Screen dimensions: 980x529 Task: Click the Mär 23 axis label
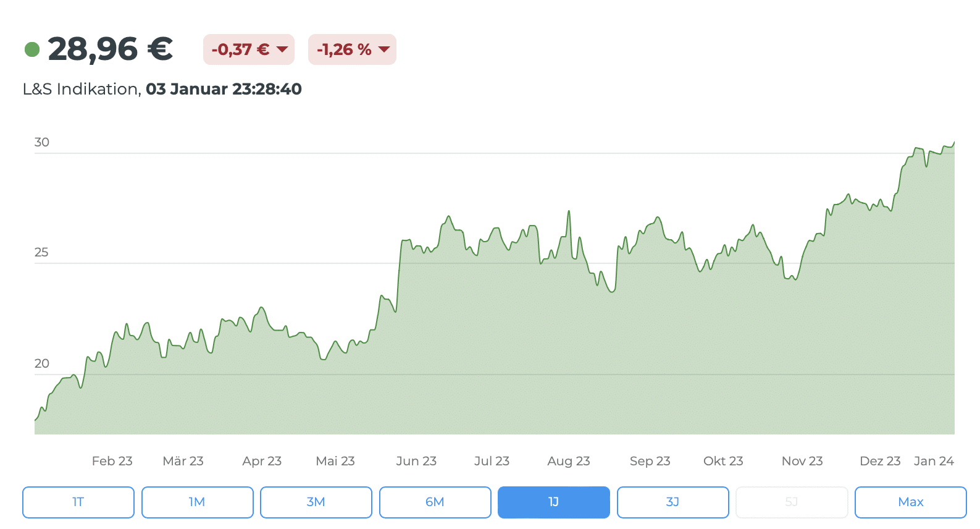click(183, 461)
